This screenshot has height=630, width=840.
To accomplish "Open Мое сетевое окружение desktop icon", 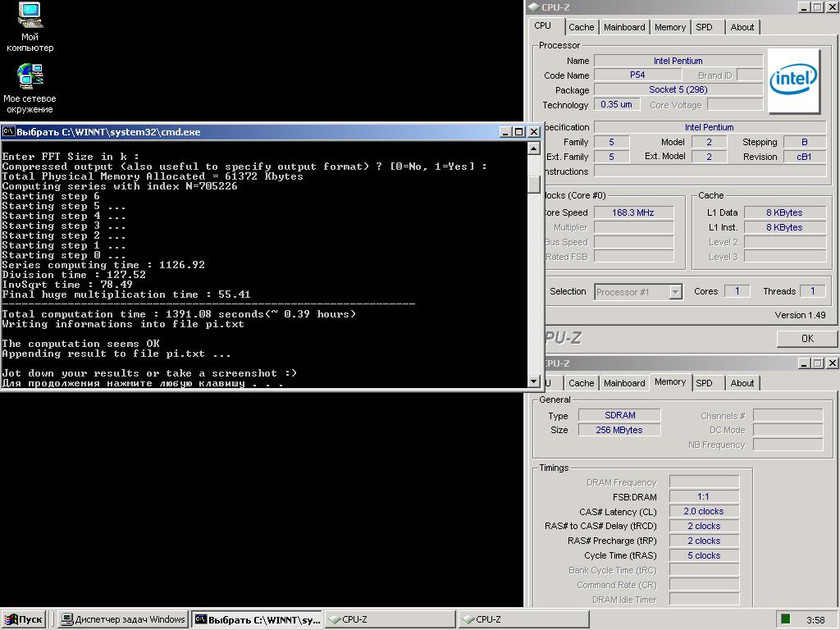I will [x=30, y=89].
